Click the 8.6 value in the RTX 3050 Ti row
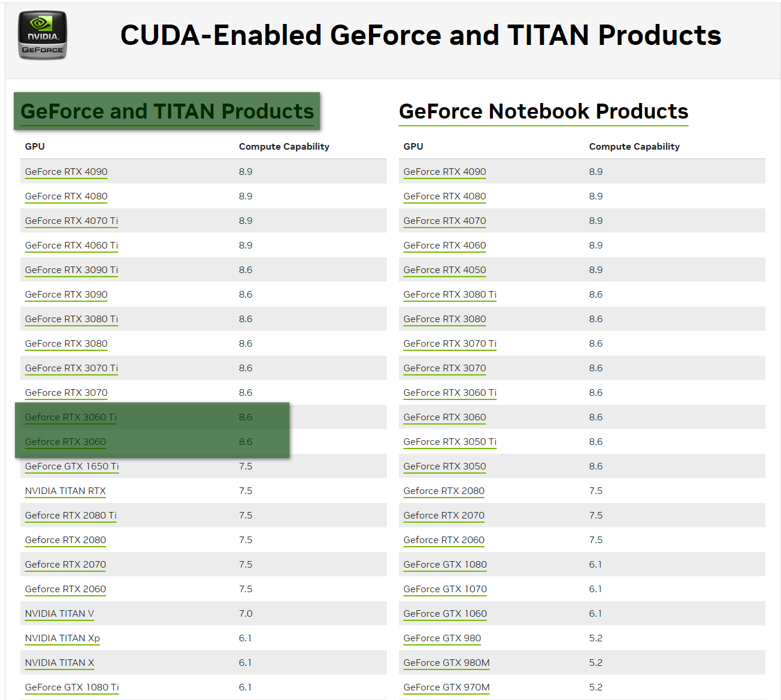 click(x=595, y=442)
